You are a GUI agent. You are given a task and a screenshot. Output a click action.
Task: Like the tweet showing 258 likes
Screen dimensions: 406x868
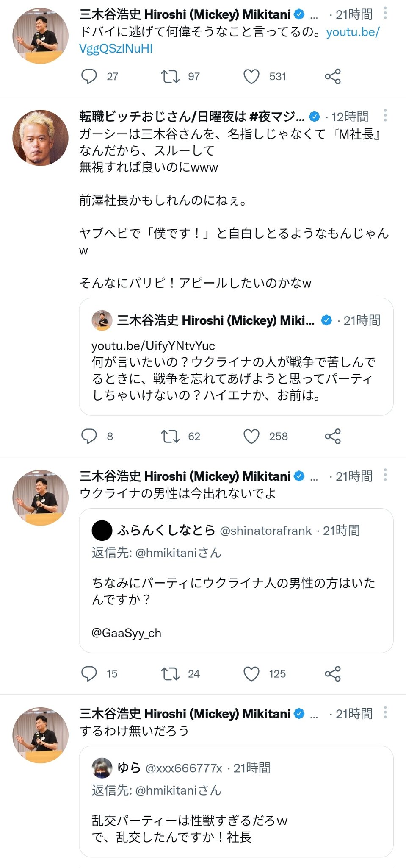252,436
